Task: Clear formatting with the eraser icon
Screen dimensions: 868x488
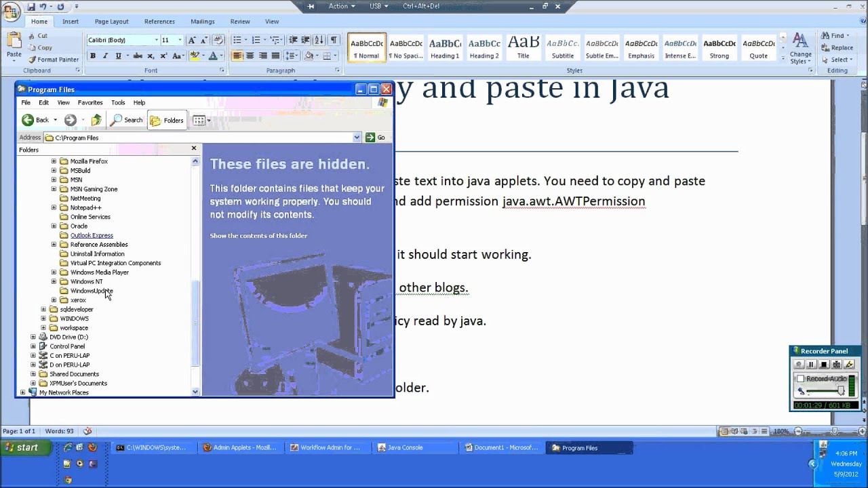Action: pos(218,40)
